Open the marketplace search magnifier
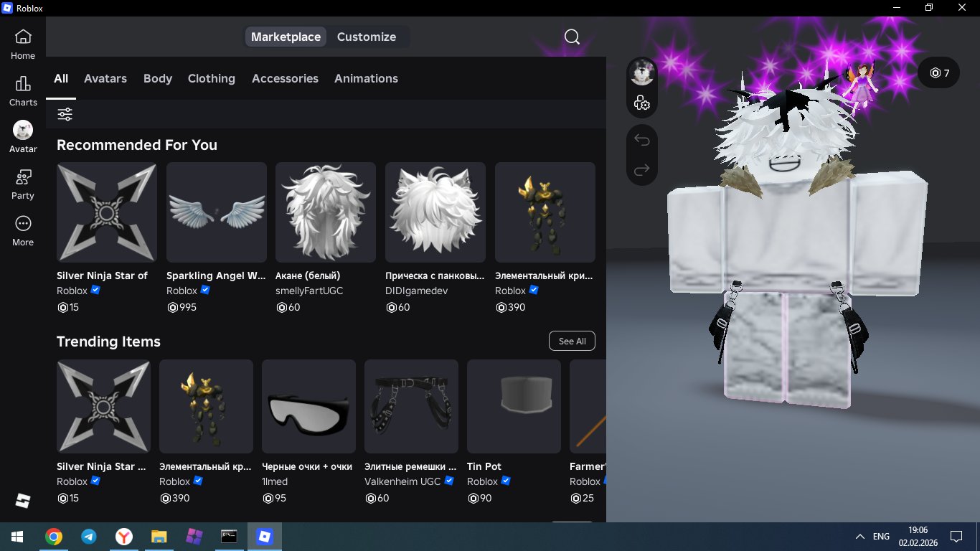 pos(572,37)
